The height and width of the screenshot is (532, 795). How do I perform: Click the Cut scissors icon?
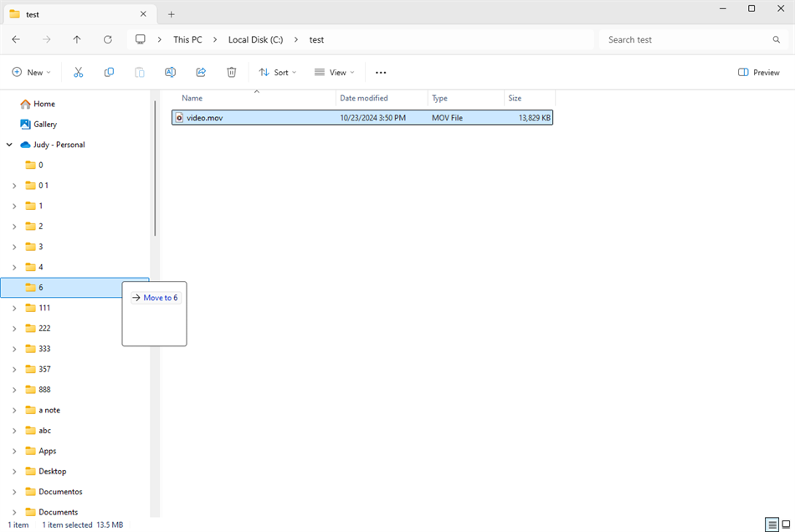[x=79, y=73]
